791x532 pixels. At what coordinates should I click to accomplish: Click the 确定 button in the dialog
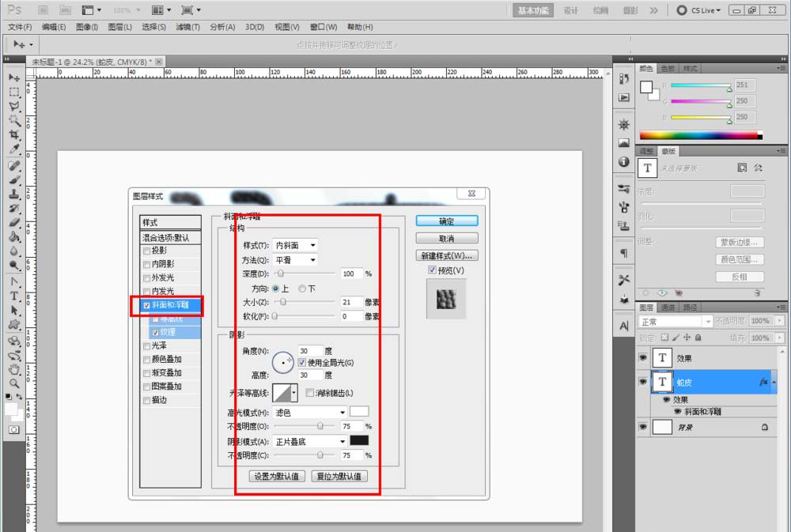[445, 221]
